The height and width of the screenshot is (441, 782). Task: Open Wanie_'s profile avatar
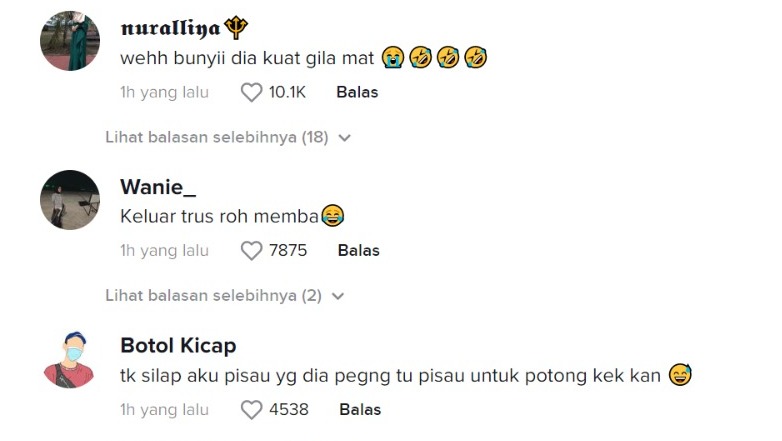coord(70,199)
